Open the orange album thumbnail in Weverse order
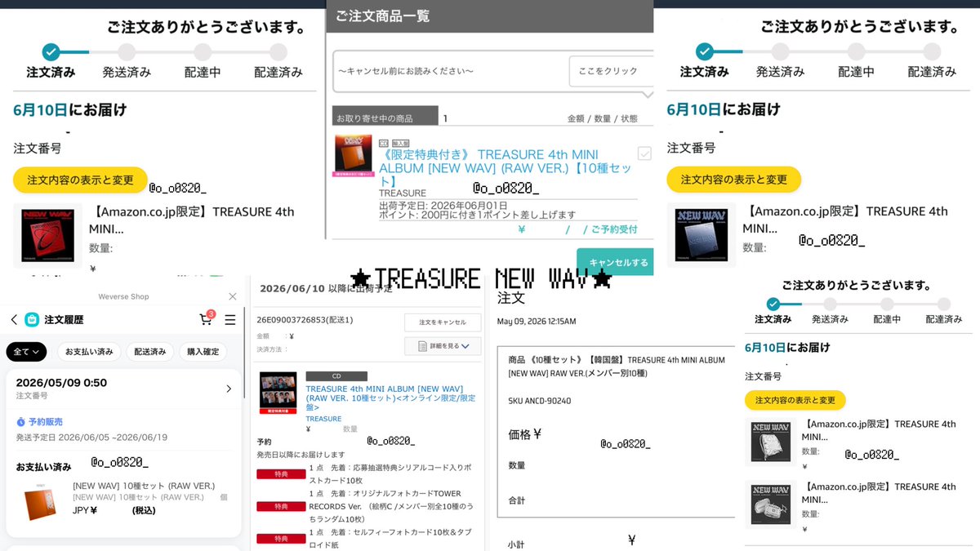This screenshot has width=980, height=551. tap(39, 501)
